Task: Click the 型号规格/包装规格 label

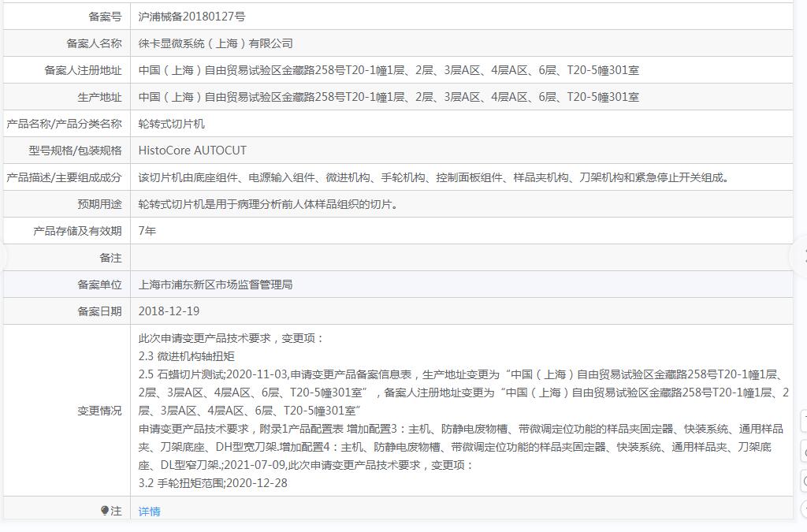Action: pos(75,151)
